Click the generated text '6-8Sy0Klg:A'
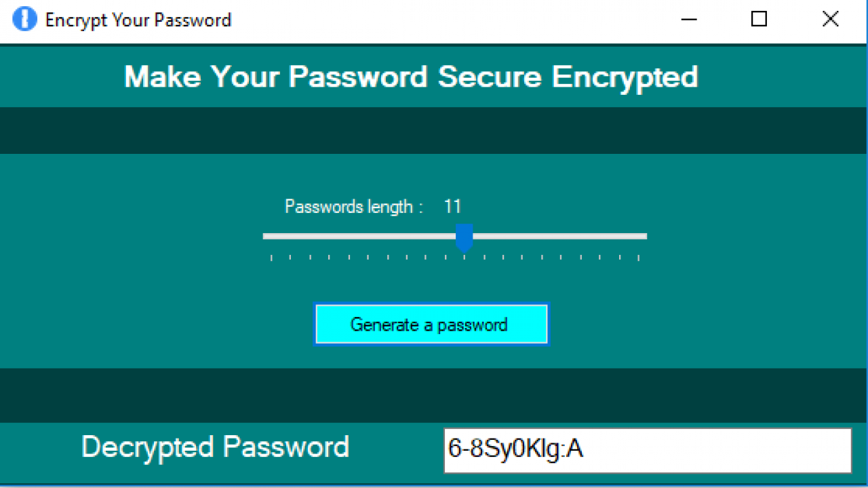 click(516, 449)
